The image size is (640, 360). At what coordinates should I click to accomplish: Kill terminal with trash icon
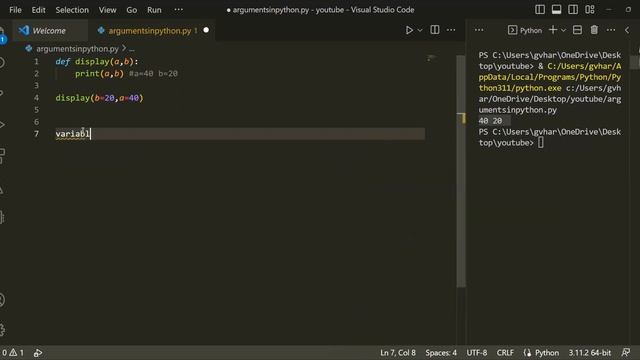[x=594, y=30]
